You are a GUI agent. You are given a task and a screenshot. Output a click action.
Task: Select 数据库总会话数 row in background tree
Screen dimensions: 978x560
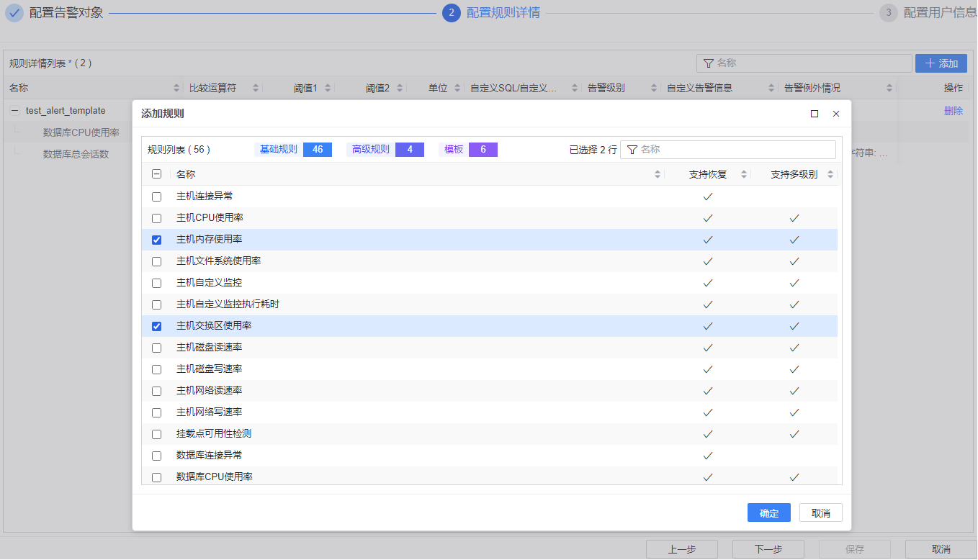76,154
